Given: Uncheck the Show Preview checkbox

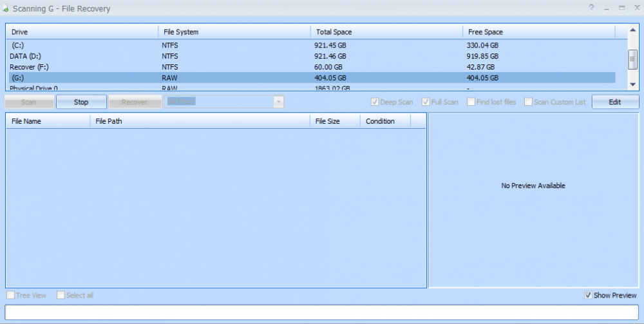Looking at the screenshot, I should pos(588,295).
